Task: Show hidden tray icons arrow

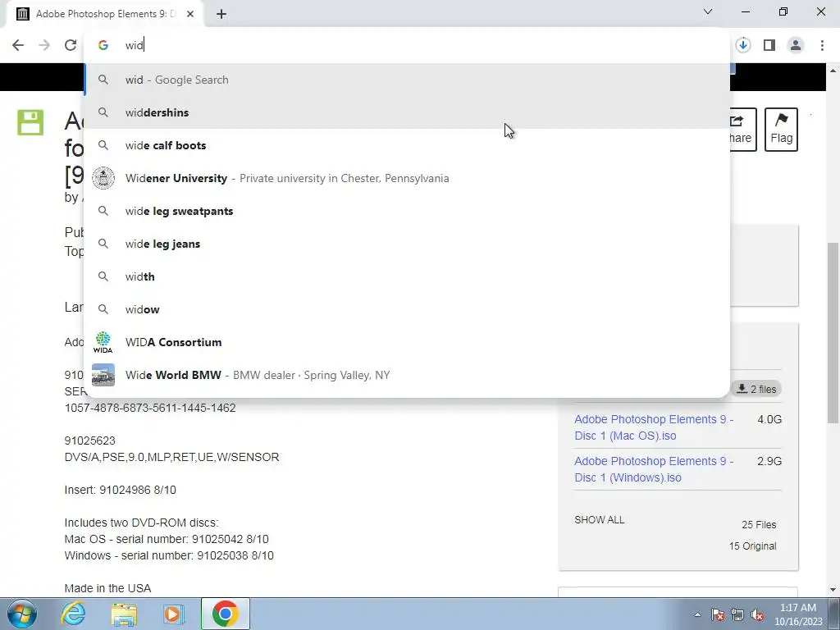Action: (x=697, y=614)
